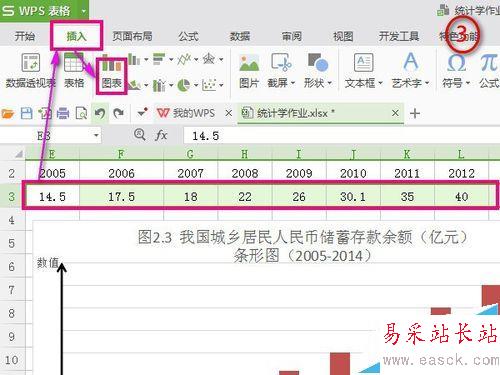Switch to the 视图 tab

click(x=343, y=36)
